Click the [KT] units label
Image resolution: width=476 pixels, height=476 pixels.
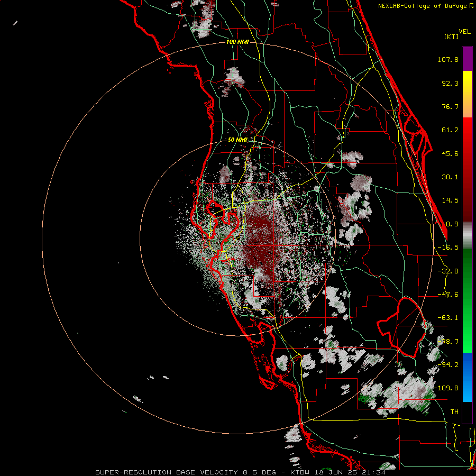(452, 36)
